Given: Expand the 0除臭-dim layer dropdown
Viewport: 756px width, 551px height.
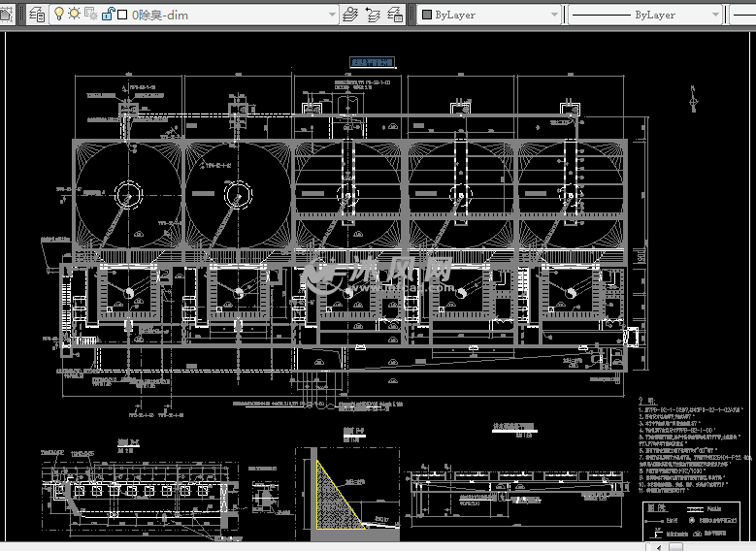Looking at the screenshot, I should (x=332, y=15).
